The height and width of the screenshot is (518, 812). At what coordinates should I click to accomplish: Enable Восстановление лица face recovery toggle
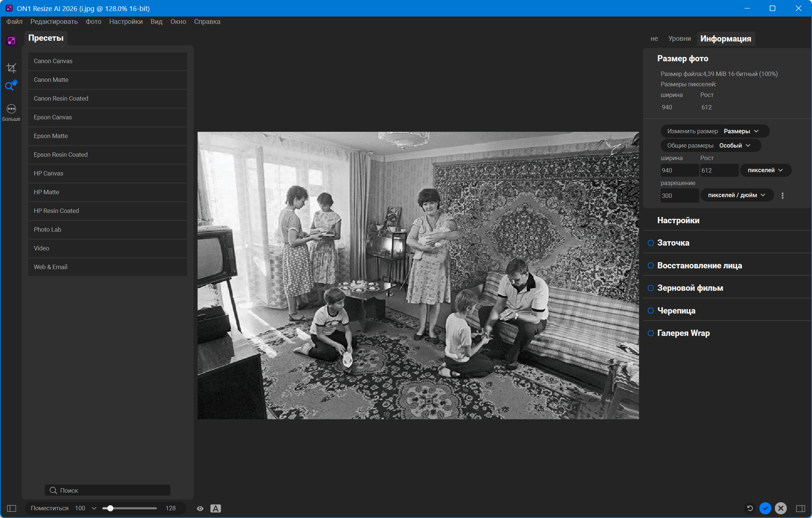651,265
